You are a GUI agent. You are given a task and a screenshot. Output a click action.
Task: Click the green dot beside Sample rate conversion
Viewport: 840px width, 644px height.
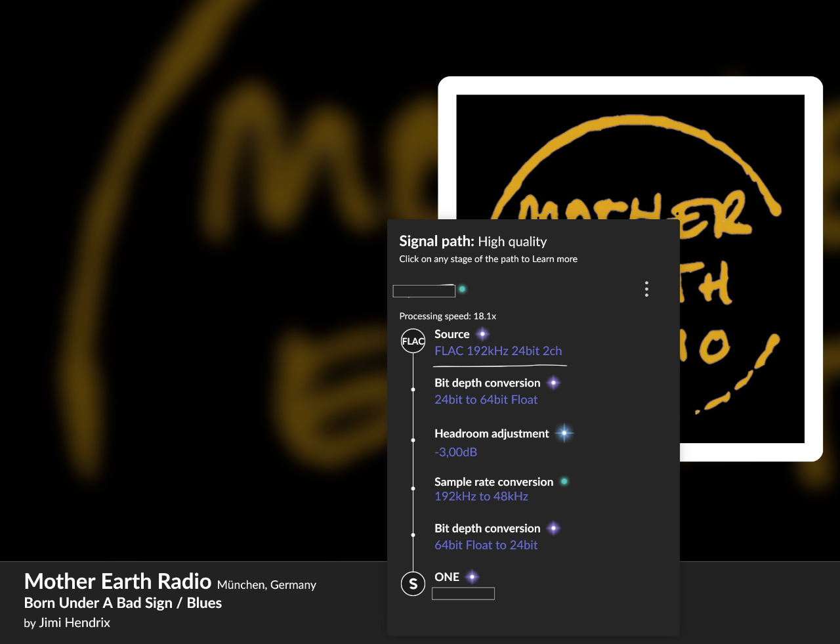(x=564, y=482)
